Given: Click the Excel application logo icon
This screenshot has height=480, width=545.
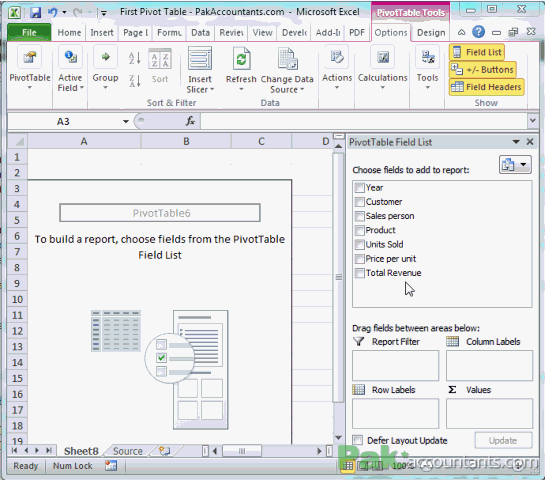Looking at the screenshot, I should click(14, 13).
